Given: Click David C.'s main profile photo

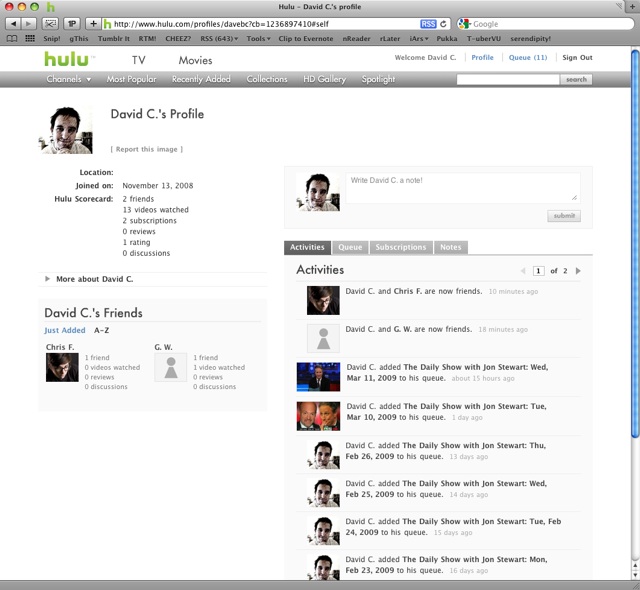Looking at the screenshot, I should tap(66, 130).
